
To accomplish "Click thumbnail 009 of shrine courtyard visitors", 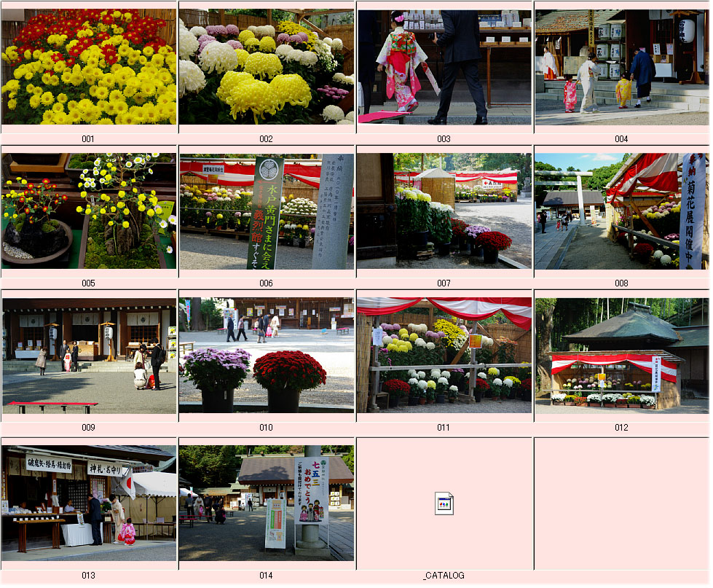I will point(89,356).
